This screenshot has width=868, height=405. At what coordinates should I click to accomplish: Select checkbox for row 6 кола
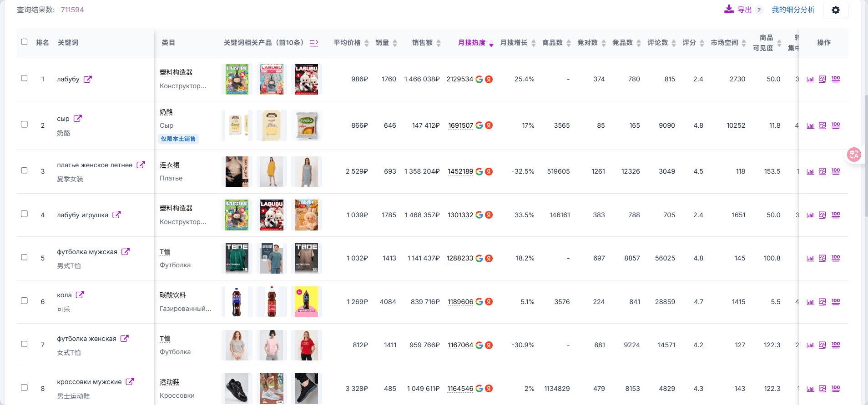(25, 300)
